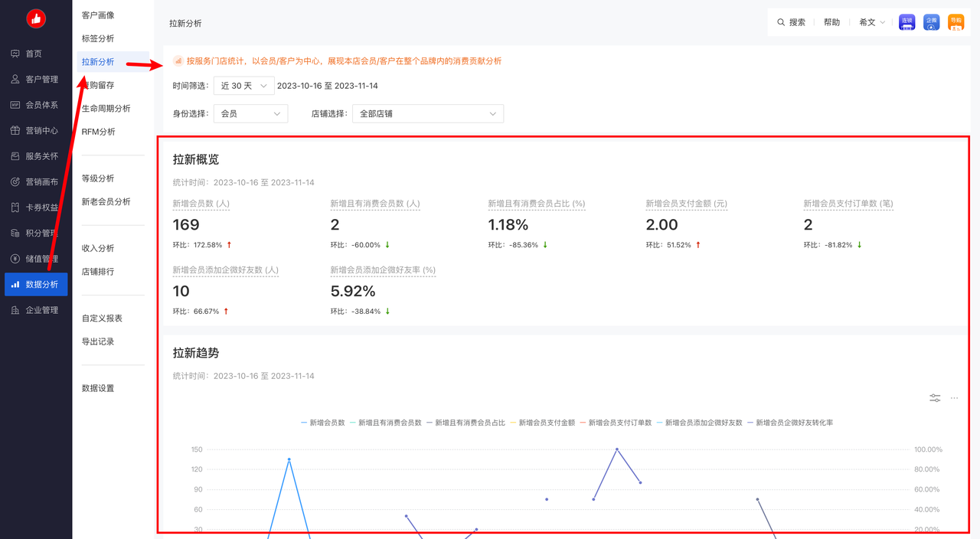Open 营销中心 in the left sidebar
This screenshot has width=980, height=539.
pyautogui.click(x=41, y=130)
